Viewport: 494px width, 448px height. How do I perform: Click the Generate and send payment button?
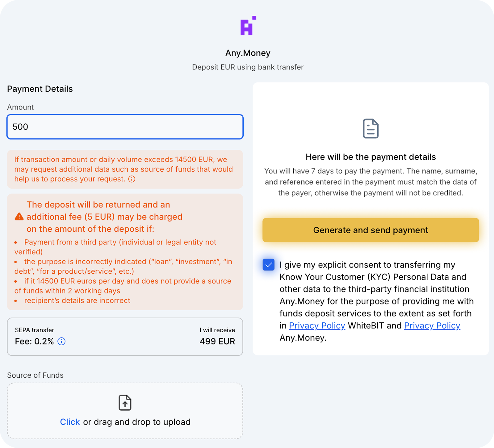371,230
